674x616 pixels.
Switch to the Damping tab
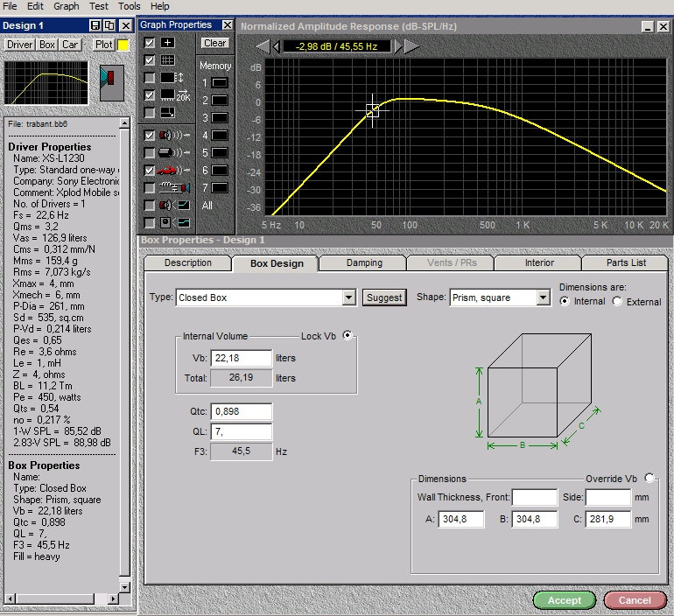coord(364,262)
